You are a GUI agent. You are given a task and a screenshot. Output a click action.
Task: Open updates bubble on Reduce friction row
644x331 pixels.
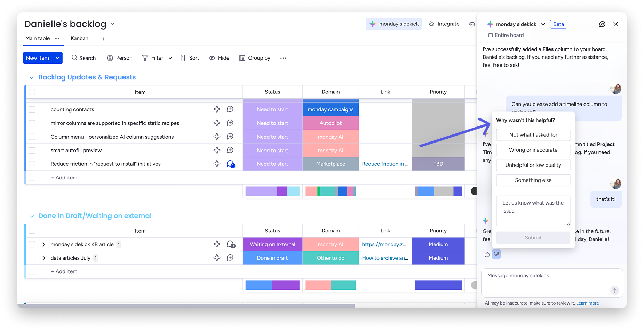pyautogui.click(x=231, y=164)
